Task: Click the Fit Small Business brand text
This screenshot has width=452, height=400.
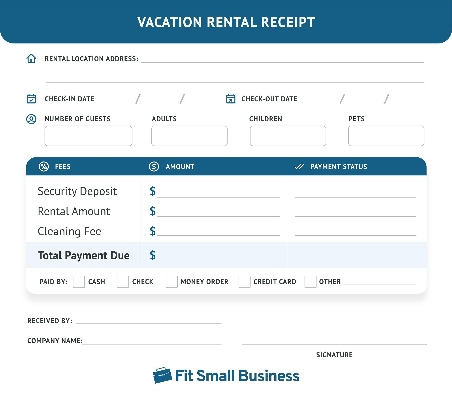Action: pyautogui.click(x=237, y=376)
